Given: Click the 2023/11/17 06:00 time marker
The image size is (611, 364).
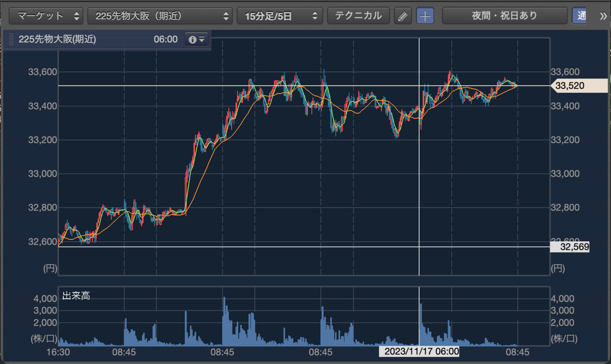Looking at the screenshot, I should click(419, 351).
